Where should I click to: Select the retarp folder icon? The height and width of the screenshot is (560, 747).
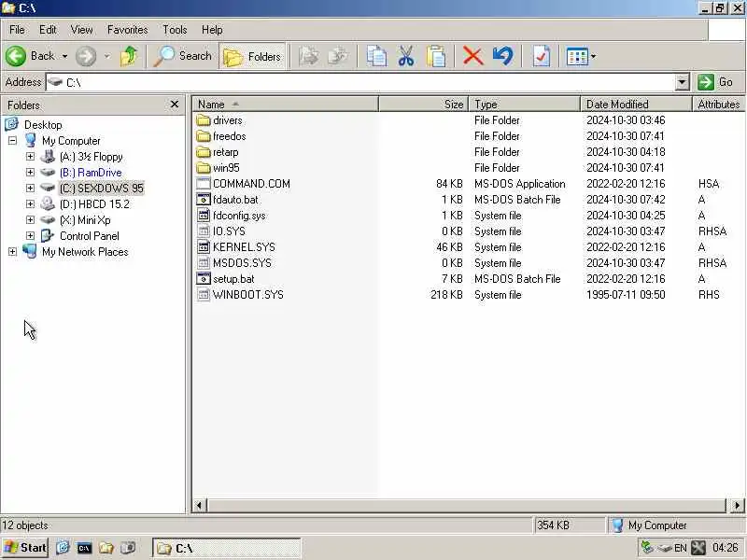coord(204,152)
